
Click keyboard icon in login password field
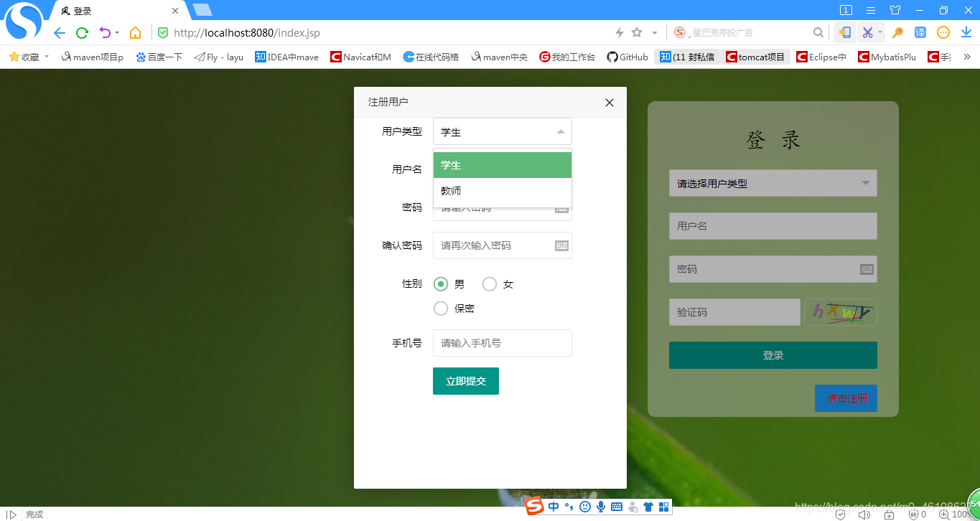point(867,269)
